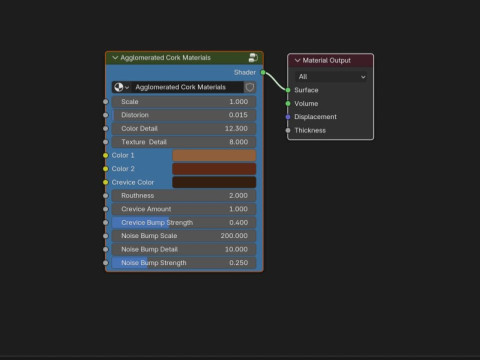The image size is (480, 360).
Task: Click the Color 2 input socket
Action: (x=106, y=169)
